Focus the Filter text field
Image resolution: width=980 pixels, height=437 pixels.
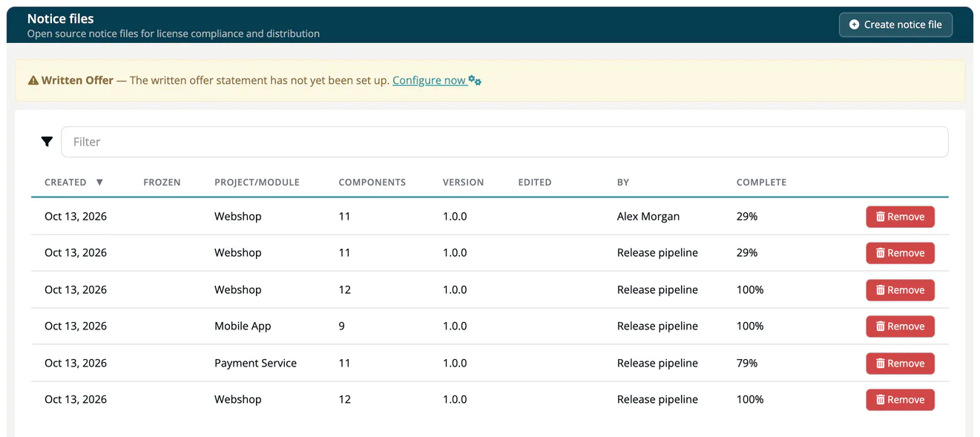(x=504, y=142)
